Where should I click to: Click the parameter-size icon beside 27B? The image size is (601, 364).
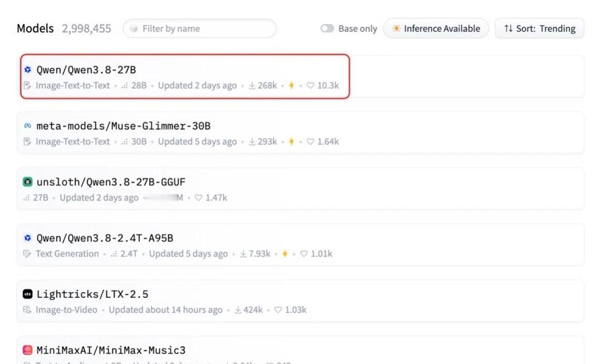pyautogui.click(x=27, y=198)
